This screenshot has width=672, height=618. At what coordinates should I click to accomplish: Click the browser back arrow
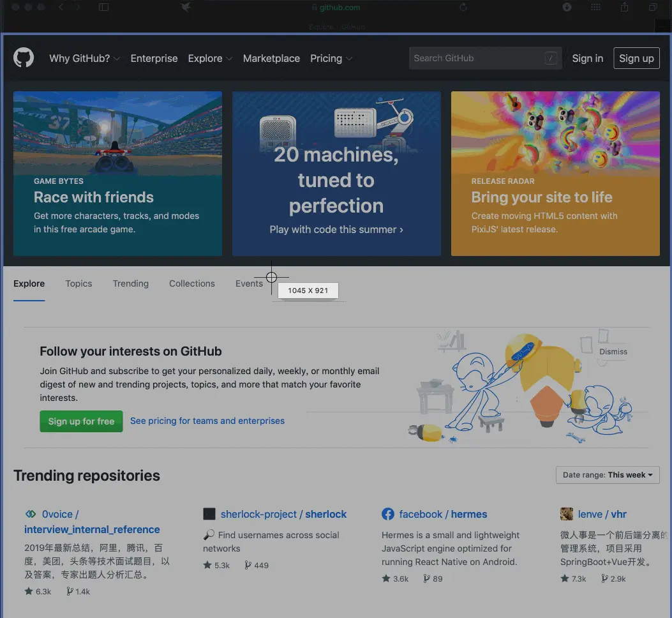(61, 7)
